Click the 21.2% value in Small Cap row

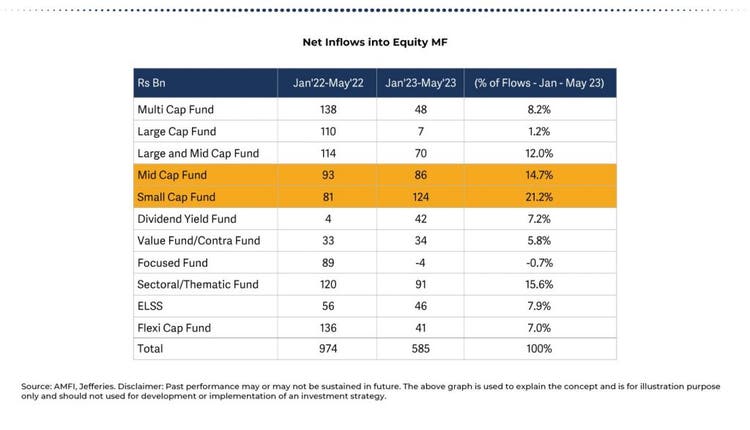(540, 197)
